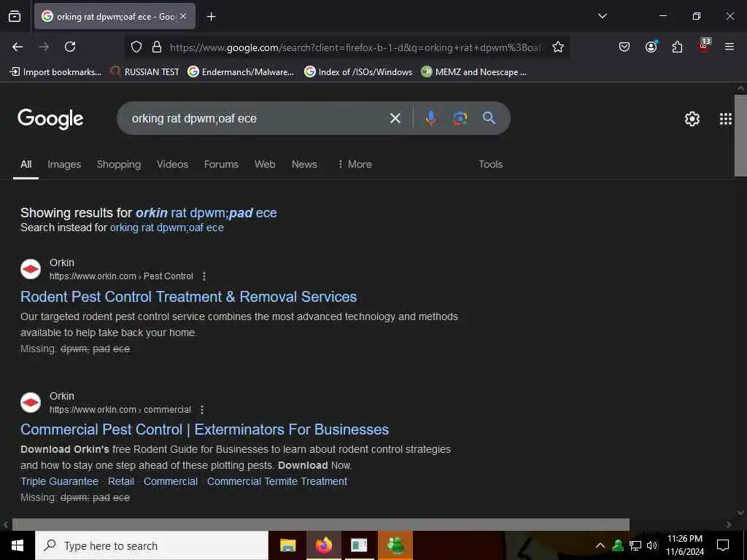
Task: Open the List all tabs chevron
Action: pyautogui.click(x=602, y=16)
